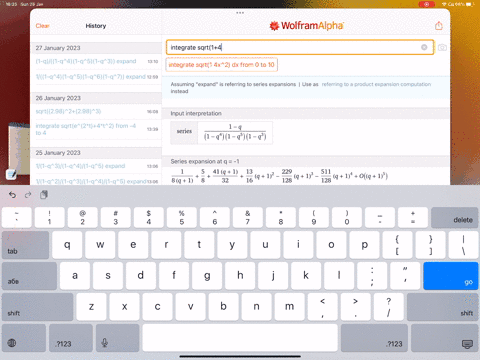Viewport: 480px width, 360px height.
Task: Tap the left bracket brace key
Action: (x=397, y=245)
